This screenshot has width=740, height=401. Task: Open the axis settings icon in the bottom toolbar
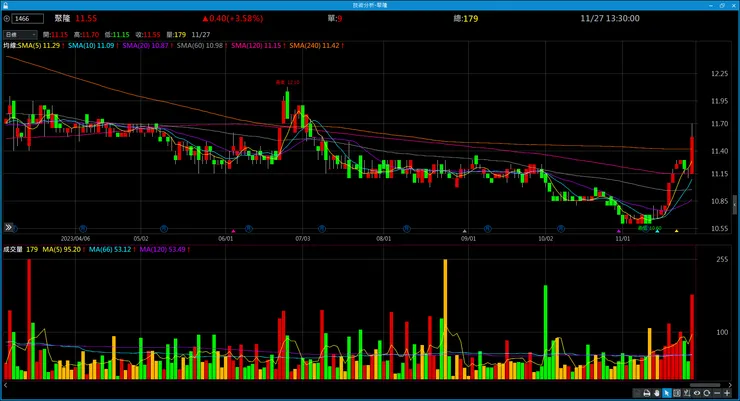tap(687, 393)
